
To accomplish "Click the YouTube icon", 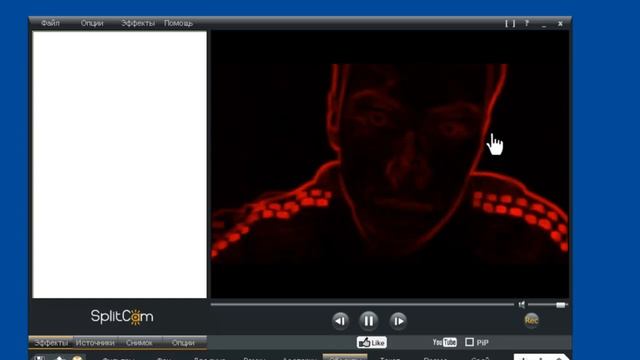I will tap(444, 342).
